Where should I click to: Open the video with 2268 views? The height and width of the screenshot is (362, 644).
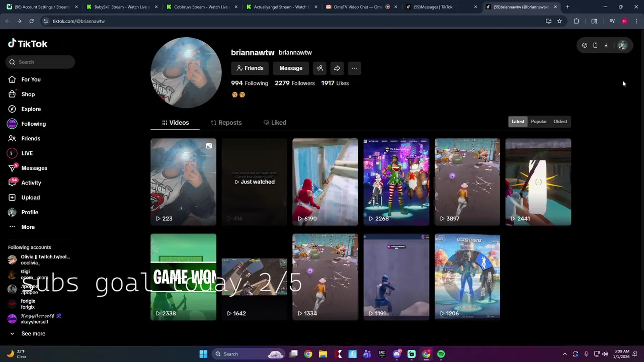pyautogui.click(x=396, y=182)
